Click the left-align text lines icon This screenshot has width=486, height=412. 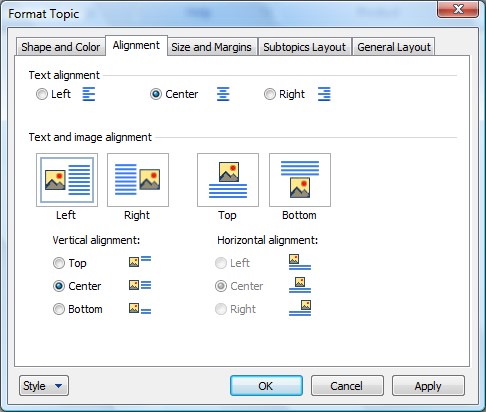coord(89,94)
